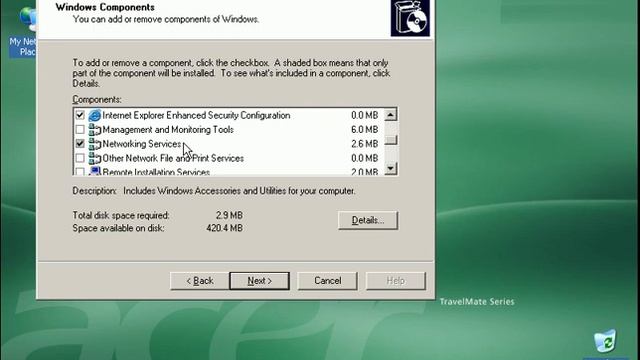
Task: Click the components list scrollbar thumb
Action: 391,139
